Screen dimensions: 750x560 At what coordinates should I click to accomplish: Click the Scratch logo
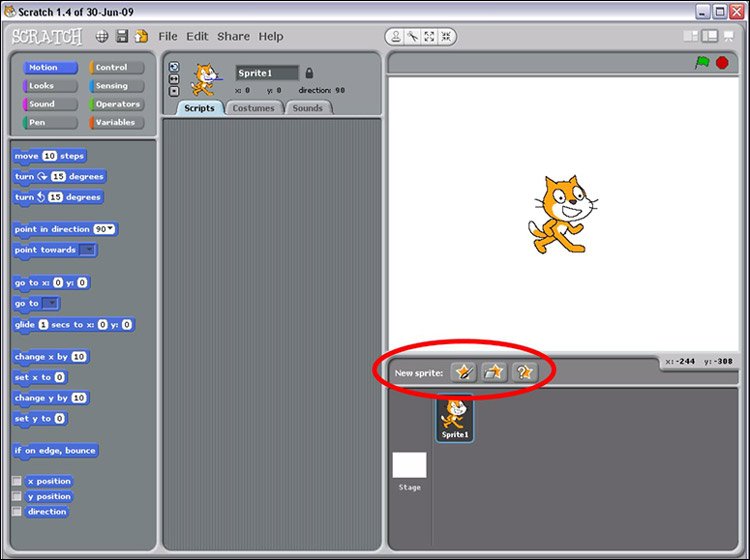[47, 37]
